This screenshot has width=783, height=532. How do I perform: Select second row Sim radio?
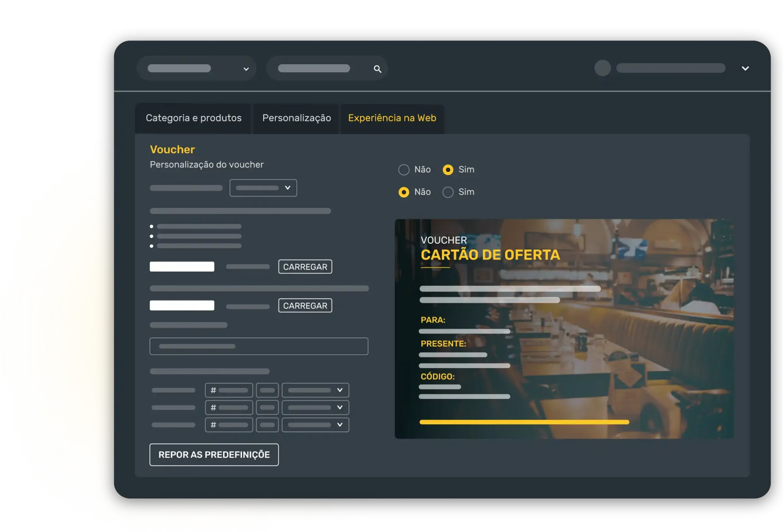[x=448, y=192]
